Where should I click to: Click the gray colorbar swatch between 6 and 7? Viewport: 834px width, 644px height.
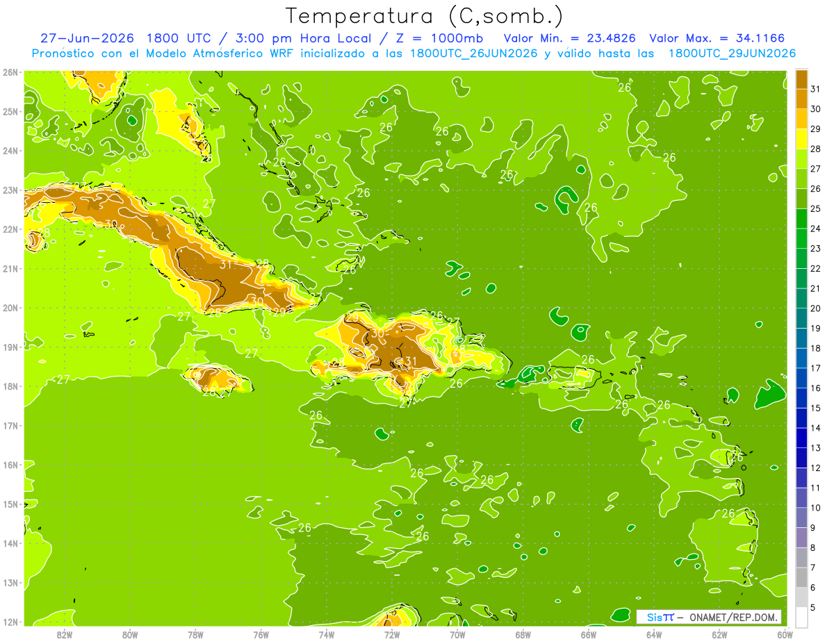pos(801,577)
